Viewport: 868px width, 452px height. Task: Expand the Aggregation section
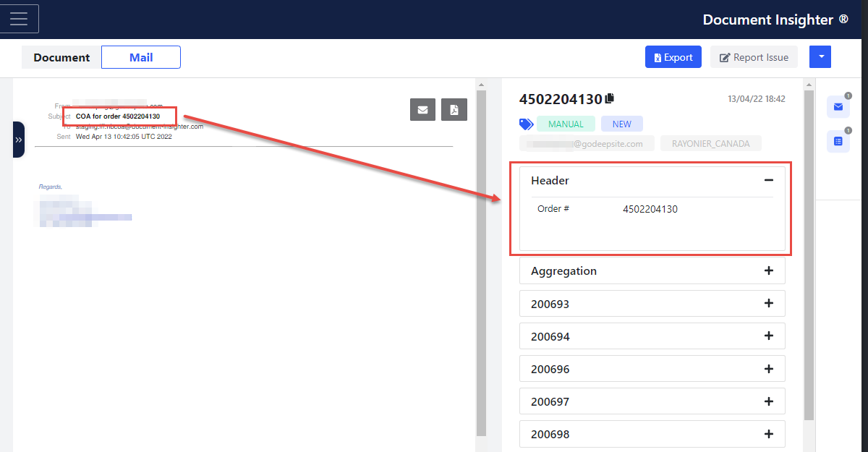[768, 270]
